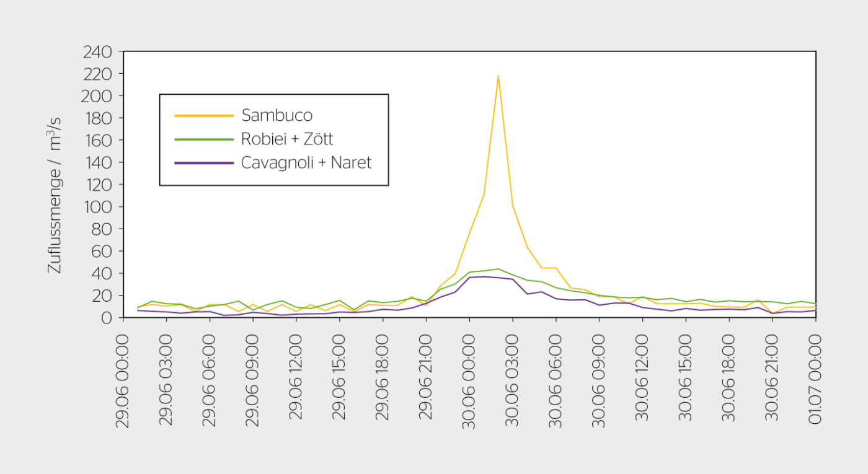Select the Sambuco legend entry
The height and width of the screenshot is (474, 868).
(x=277, y=115)
